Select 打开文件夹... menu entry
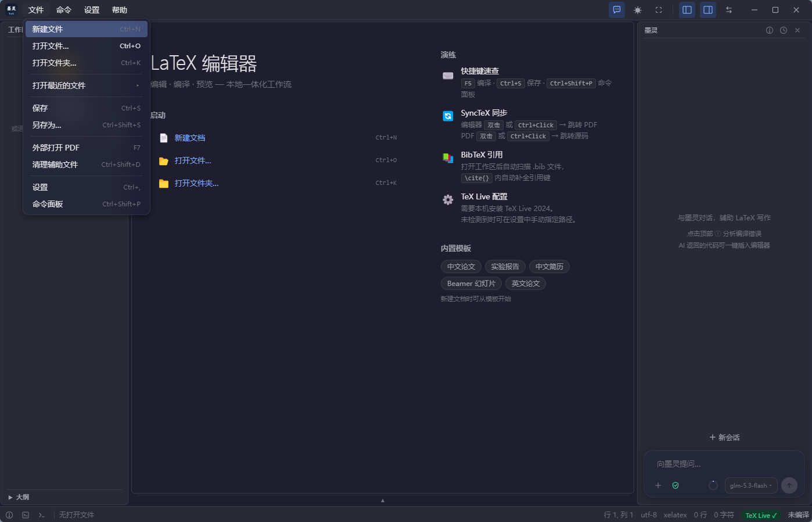The image size is (812, 522). [87, 63]
